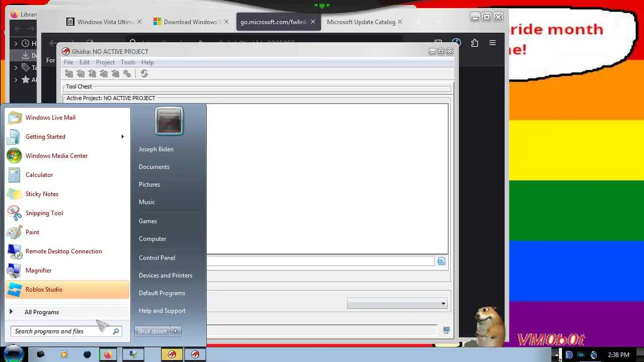Open Control Panel from Start menu
The height and width of the screenshot is (362, 644).
[x=157, y=258]
